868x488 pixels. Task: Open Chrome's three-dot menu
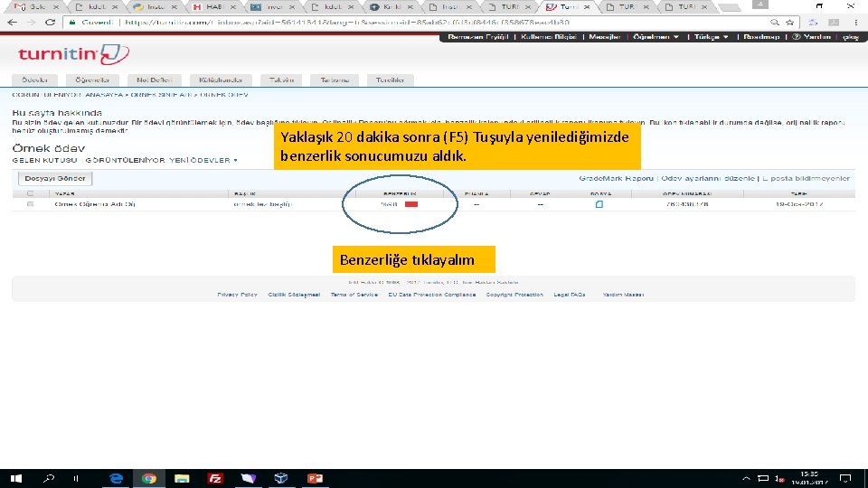click(x=856, y=22)
